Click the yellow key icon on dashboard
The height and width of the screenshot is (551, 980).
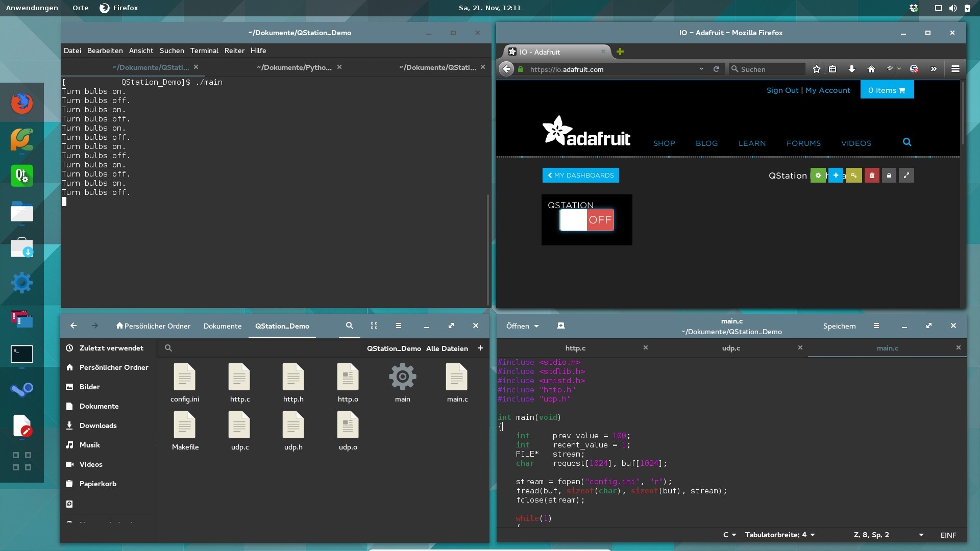tap(853, 176)
